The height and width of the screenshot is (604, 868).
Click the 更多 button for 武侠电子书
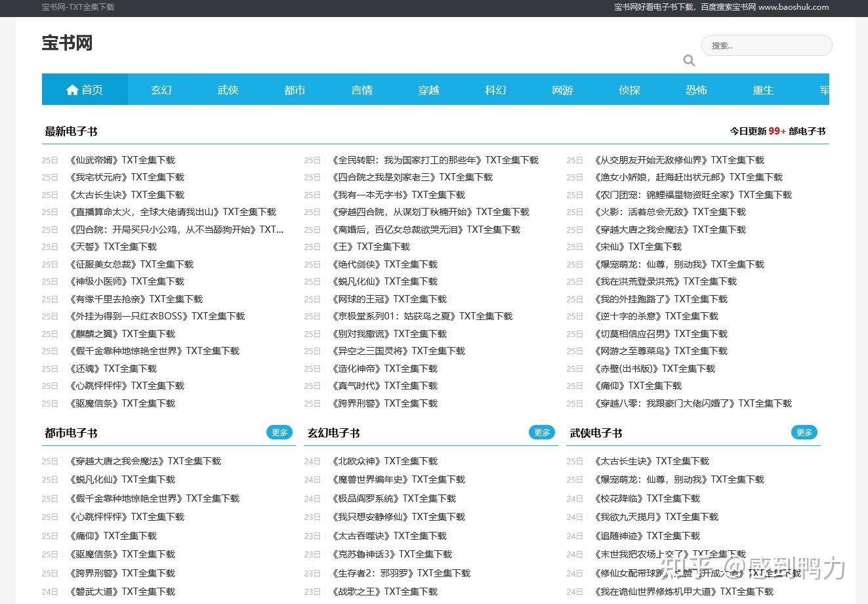pos(804,432)
